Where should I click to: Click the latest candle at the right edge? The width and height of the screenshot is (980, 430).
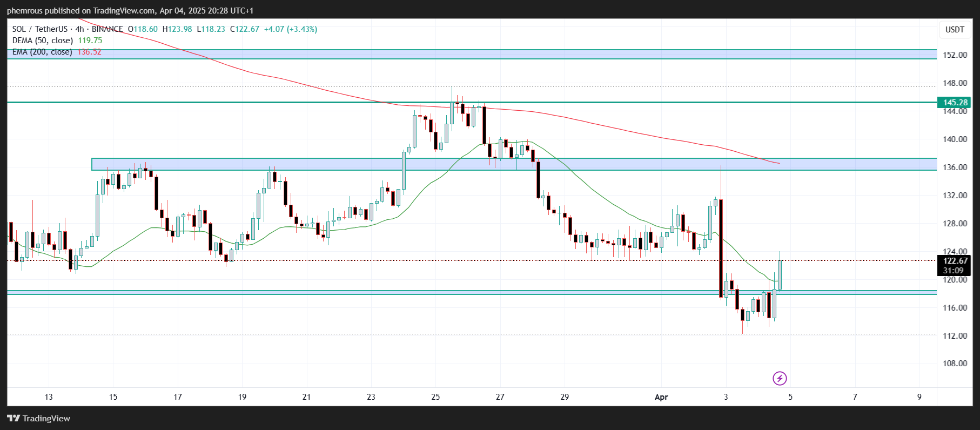tap(780, 274)
